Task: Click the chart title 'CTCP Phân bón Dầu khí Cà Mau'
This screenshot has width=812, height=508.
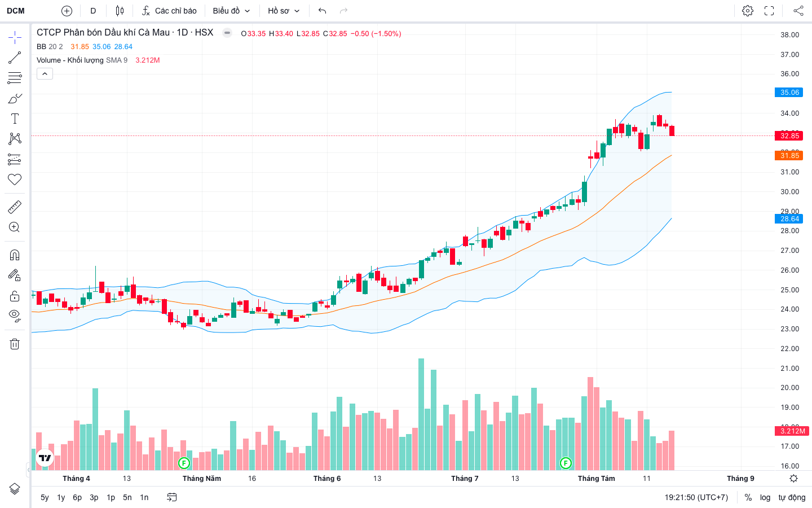Action: [103, 33]
